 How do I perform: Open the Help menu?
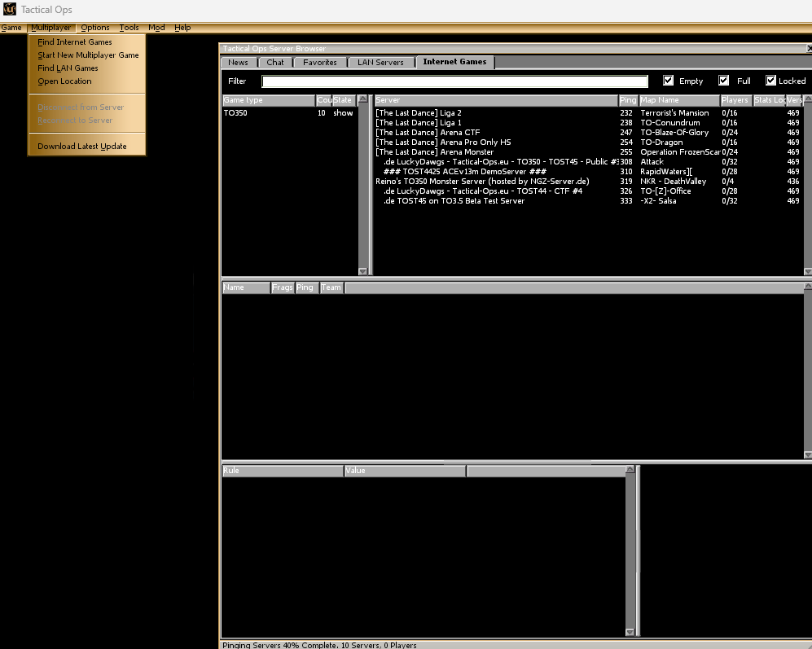point(182,28)
